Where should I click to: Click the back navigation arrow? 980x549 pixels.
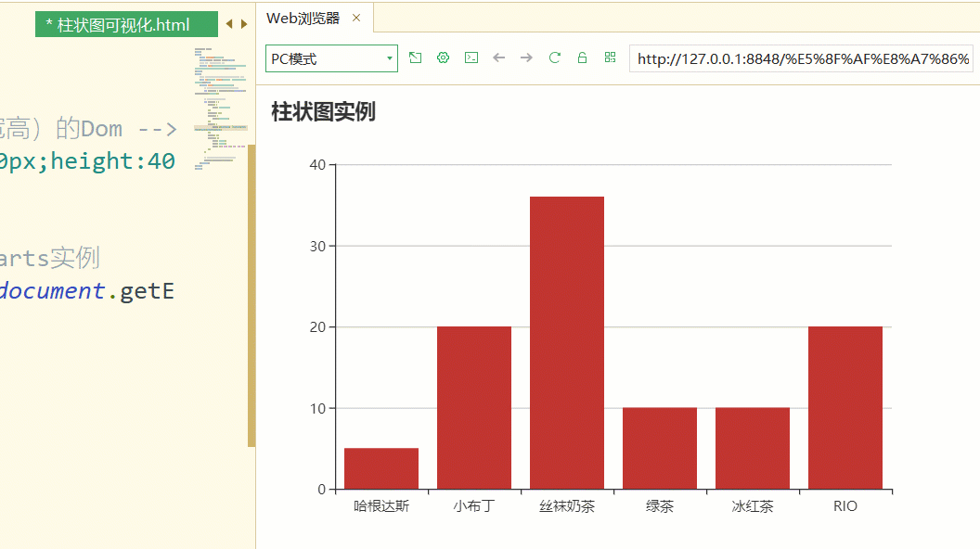498,57
